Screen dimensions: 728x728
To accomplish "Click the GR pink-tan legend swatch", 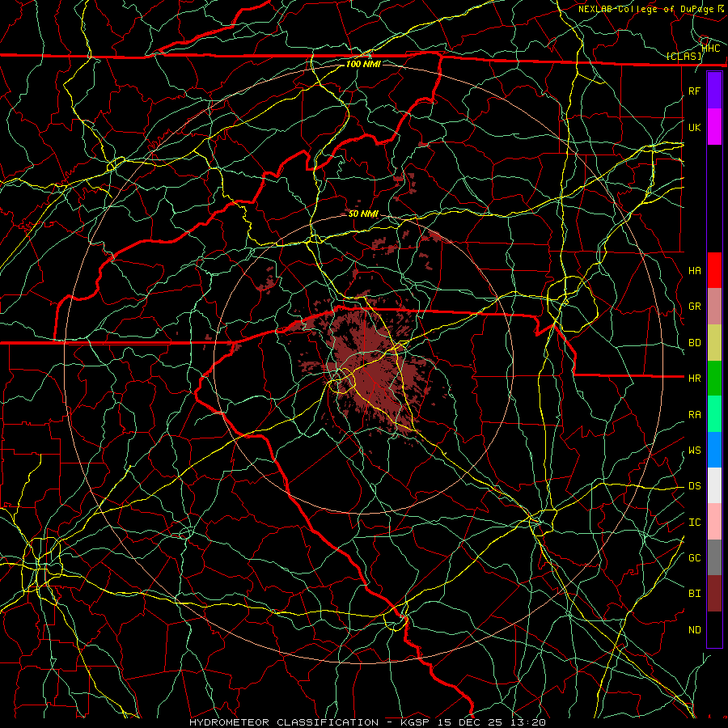I will 714,307.
